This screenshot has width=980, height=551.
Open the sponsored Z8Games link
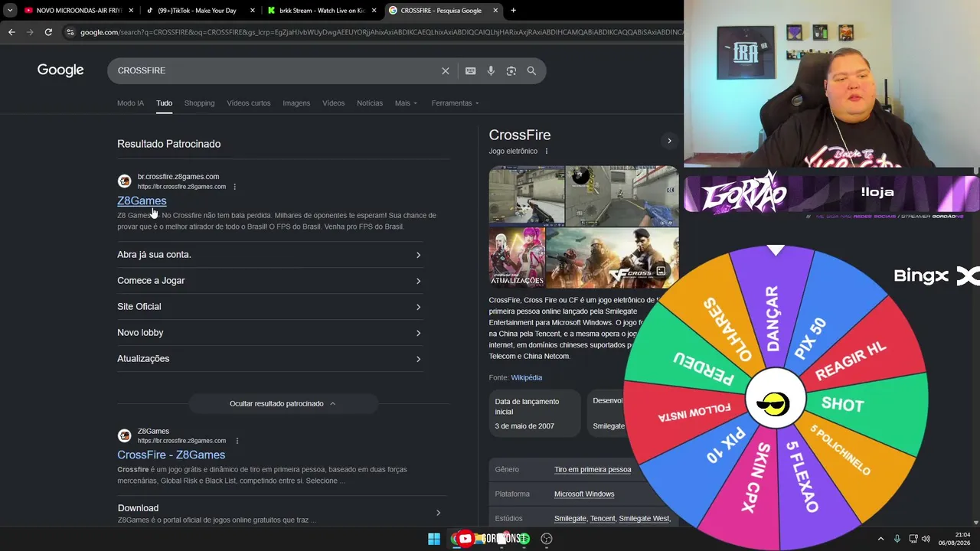pyautogui.click(x=142, y=201)
